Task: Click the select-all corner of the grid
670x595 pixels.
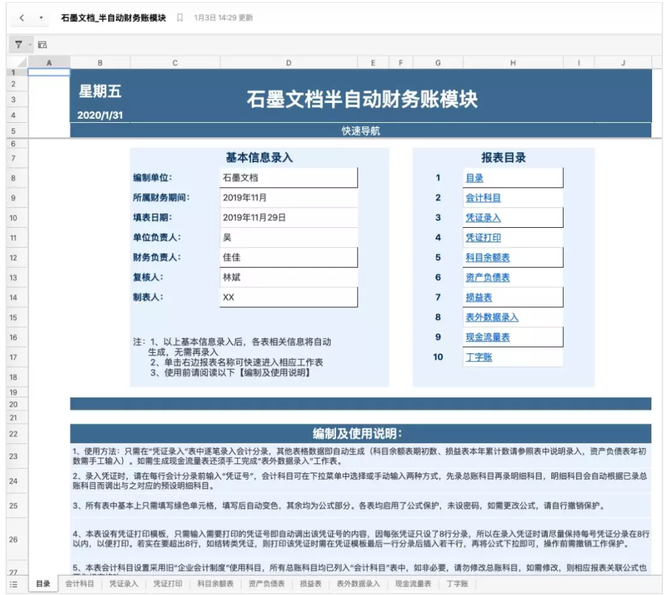Action: [16, 62]
